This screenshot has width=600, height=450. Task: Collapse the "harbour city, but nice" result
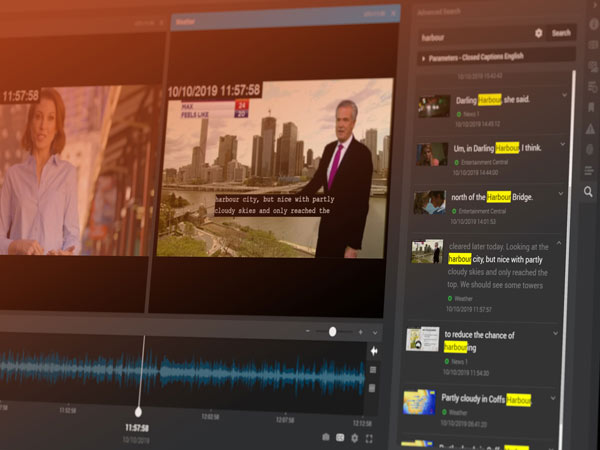[x=559, y=243]
